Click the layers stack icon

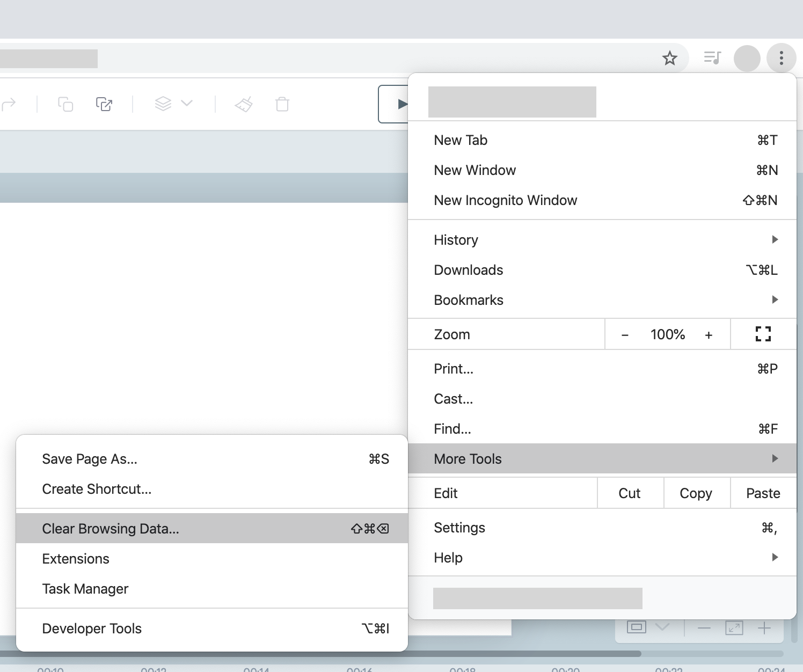[163, 104]
